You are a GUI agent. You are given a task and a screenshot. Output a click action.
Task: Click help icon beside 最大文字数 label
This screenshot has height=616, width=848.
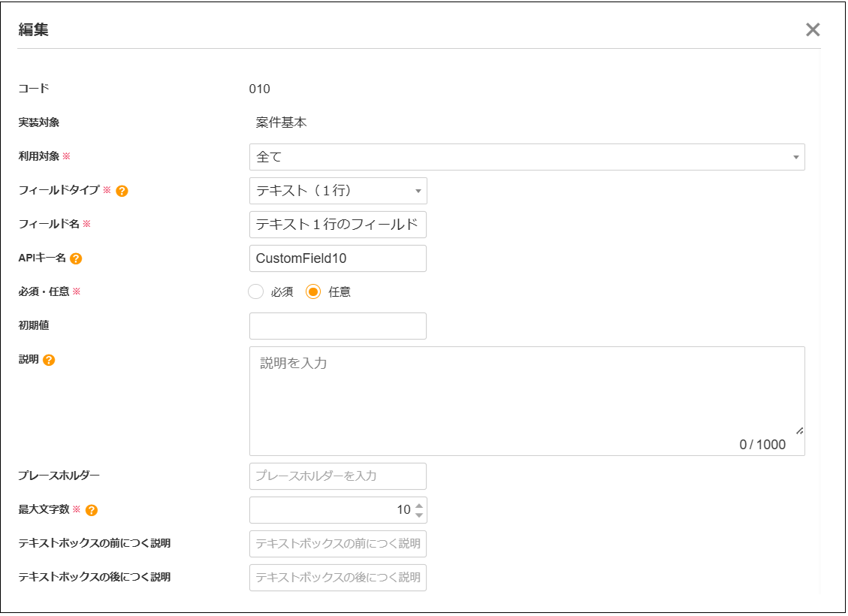pos(92,510)
